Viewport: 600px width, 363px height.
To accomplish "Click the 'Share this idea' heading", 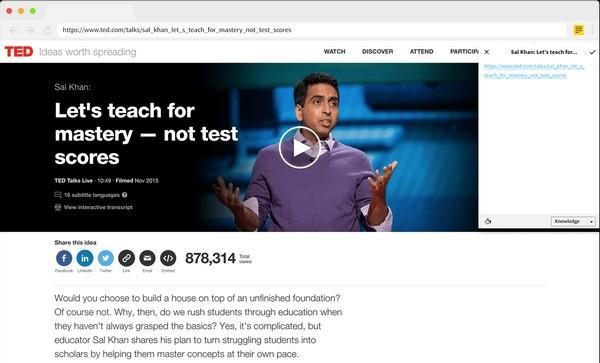I will pos(75,243).
